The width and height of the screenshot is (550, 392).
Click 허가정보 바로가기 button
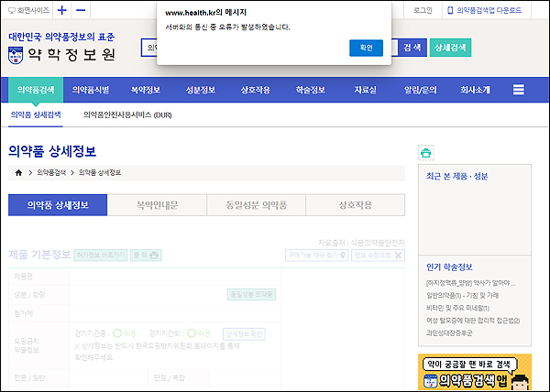(x=101, y=255)
